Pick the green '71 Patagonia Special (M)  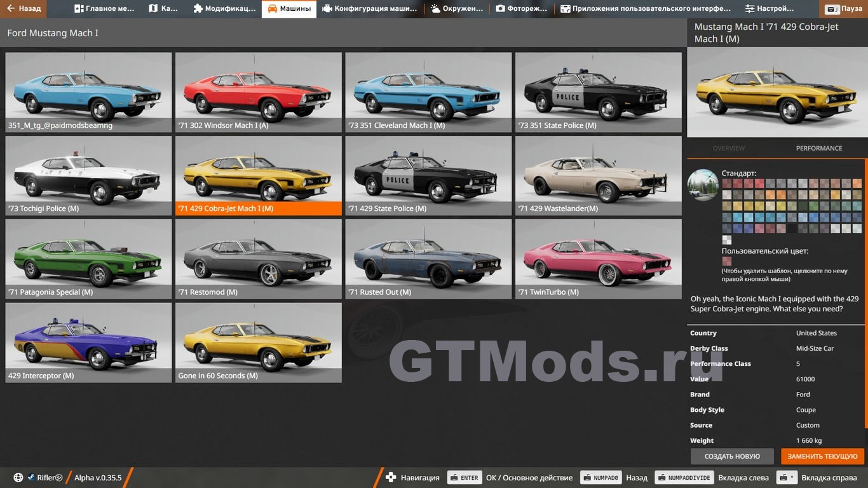(x=88, y=259)
